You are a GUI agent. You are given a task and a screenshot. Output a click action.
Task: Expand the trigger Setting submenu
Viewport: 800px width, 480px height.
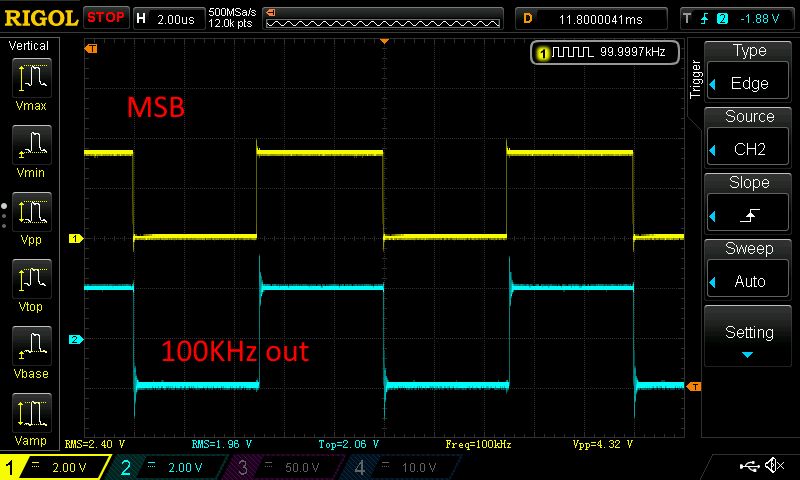coord(748,337)
